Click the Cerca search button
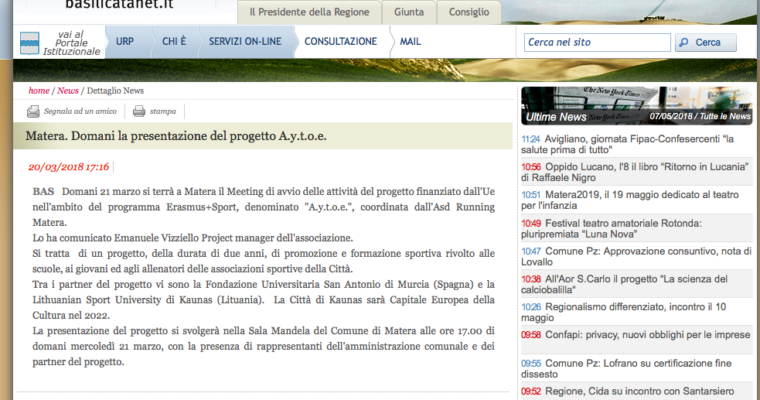 pos(706,43)
